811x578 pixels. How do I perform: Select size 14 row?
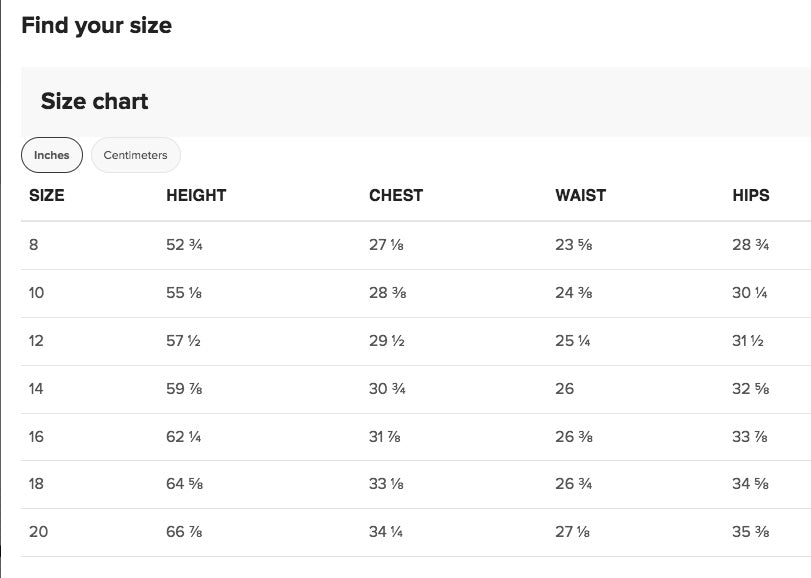point(40,388)
